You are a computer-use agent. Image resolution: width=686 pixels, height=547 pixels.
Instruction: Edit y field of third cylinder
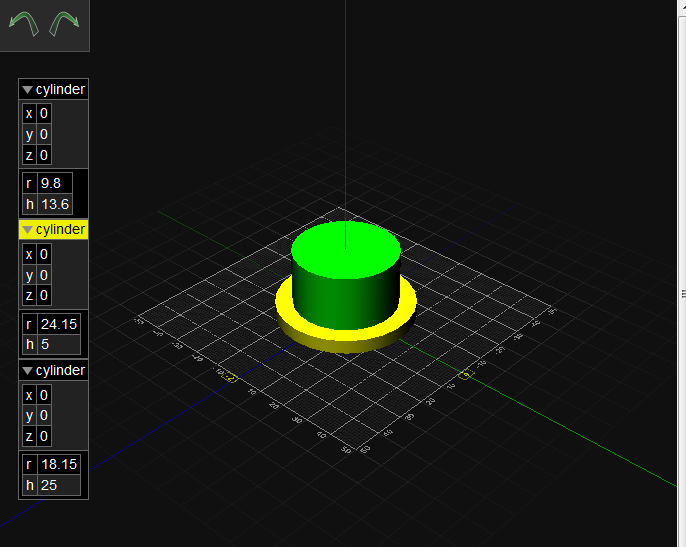click(44, 415)
